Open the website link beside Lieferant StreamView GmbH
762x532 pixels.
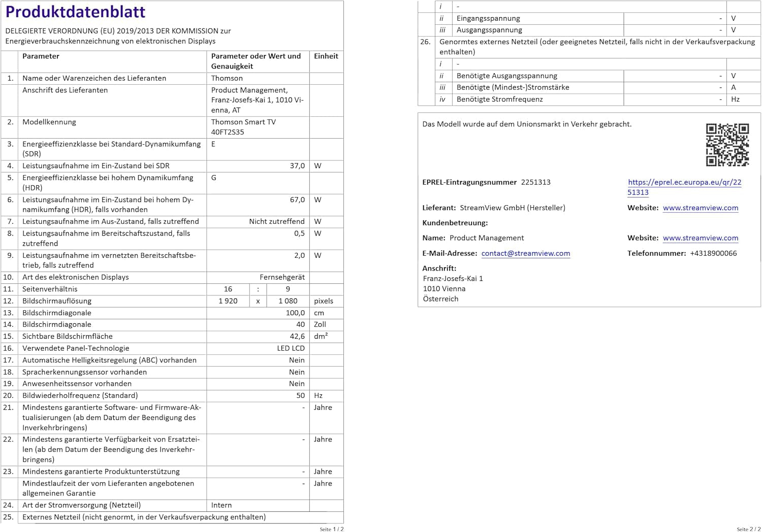(x=700, y=208)
